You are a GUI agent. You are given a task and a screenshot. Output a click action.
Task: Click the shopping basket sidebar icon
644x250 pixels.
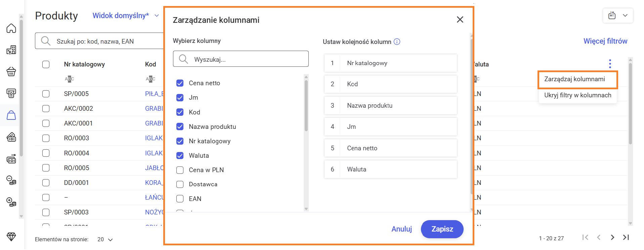tap(11, 71)
